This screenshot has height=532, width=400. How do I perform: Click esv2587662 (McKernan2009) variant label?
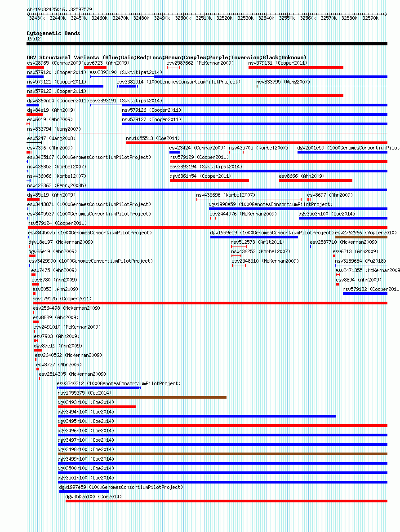pyautogui.click(x=200, y=63)
